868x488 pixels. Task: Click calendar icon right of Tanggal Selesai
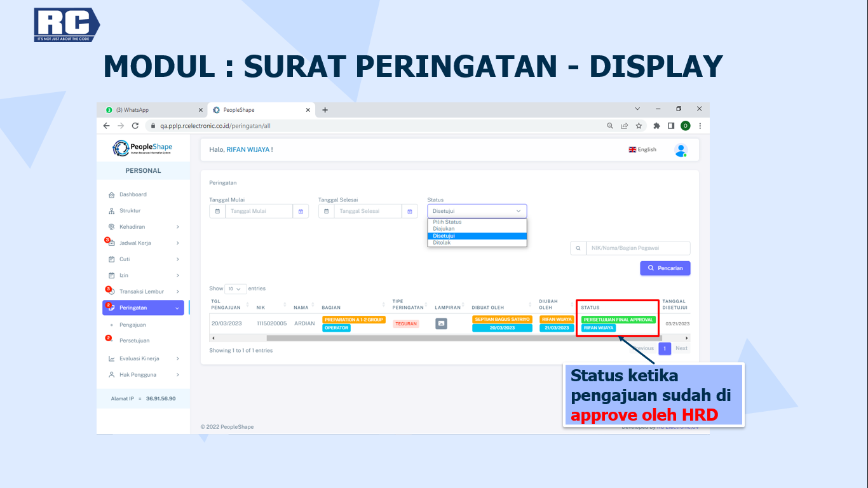coord(410,211)
